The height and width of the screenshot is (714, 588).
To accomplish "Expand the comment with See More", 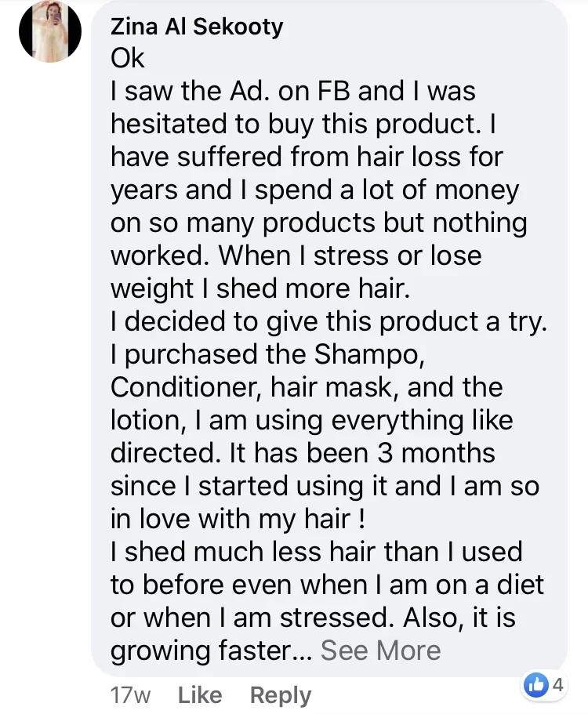I will [x=381, y=650].
